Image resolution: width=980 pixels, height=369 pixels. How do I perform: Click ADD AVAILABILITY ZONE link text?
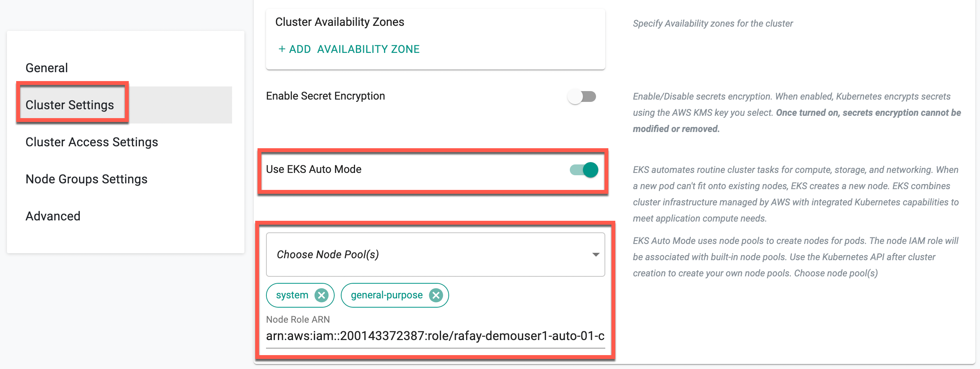point(354,49)
